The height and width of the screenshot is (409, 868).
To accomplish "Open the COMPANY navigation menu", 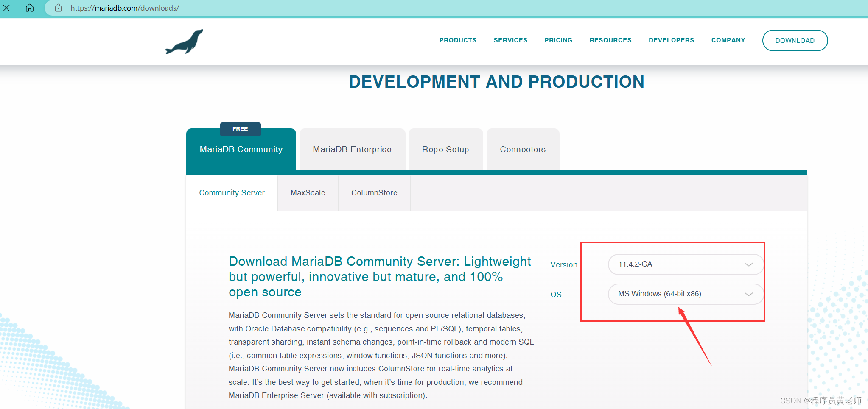I will (728, 40).
